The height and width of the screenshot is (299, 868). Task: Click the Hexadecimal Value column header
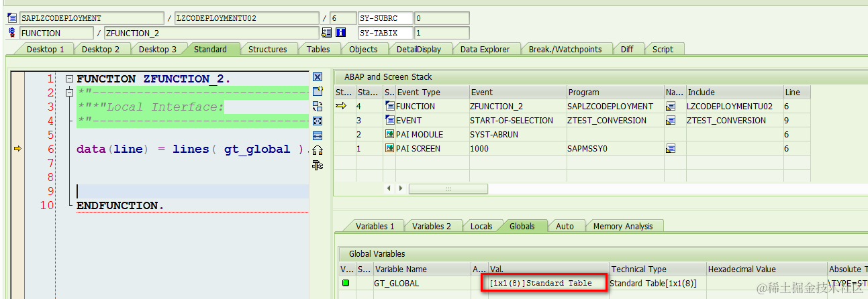click(x=766, y=269)
